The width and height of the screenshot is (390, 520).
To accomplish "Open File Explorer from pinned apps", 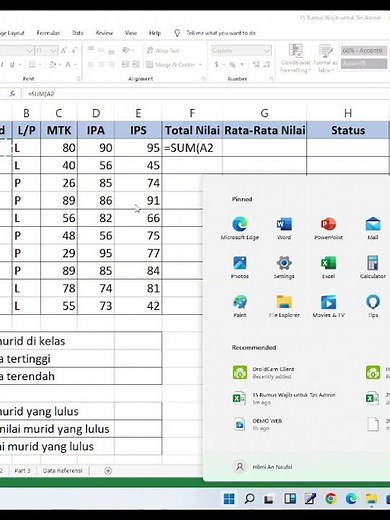I will pyautogui.click(x=284, y=306).
